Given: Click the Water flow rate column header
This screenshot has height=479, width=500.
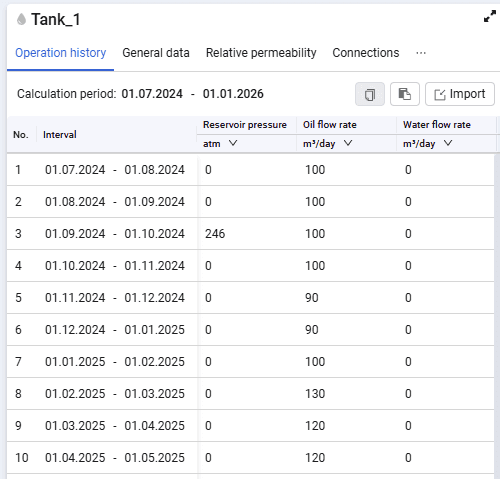Looking at the screenshot, I should pos(437,125).
